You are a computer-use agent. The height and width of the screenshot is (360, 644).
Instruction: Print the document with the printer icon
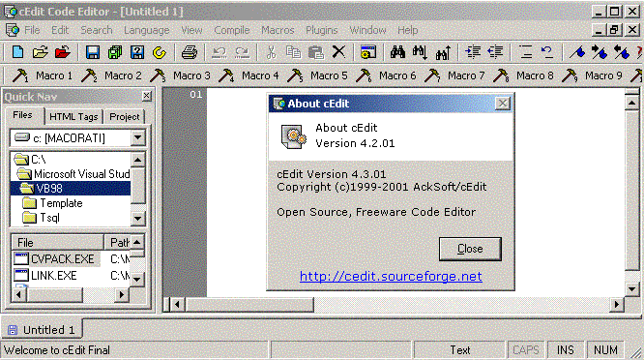[190, 52]
